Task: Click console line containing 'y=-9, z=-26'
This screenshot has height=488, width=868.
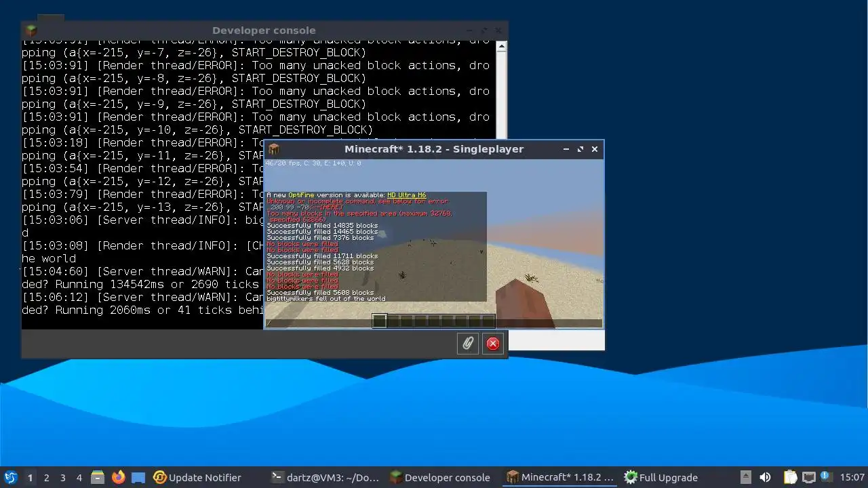Action: click(x=194, y=104)
